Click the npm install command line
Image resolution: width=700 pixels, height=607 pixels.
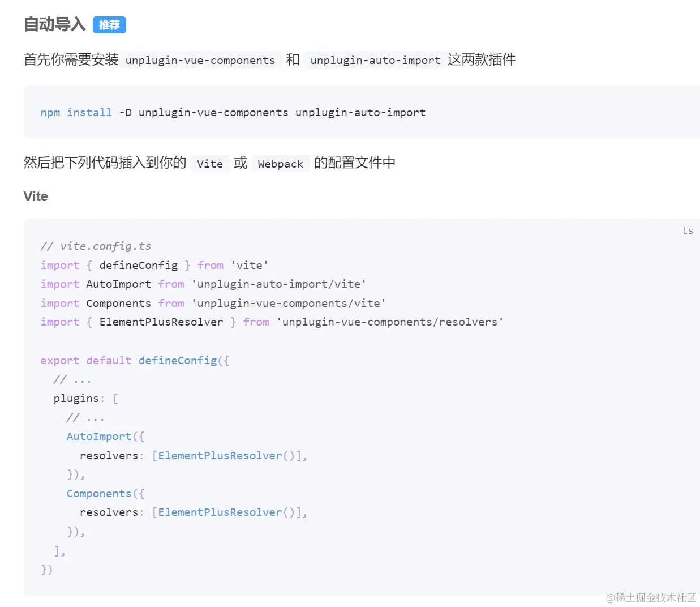(x=233, y=112)
